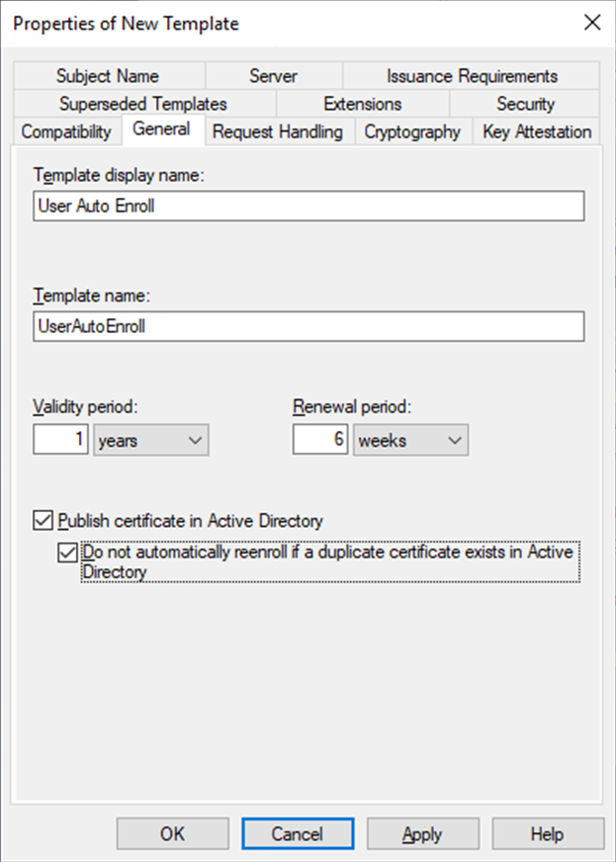Click the Help button
The image size is (616, 862).
click(x=547, y=834)
